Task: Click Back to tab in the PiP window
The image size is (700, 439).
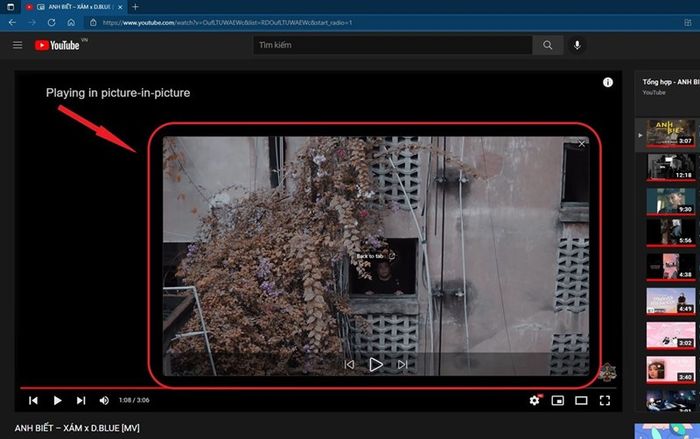Action: 375,256
